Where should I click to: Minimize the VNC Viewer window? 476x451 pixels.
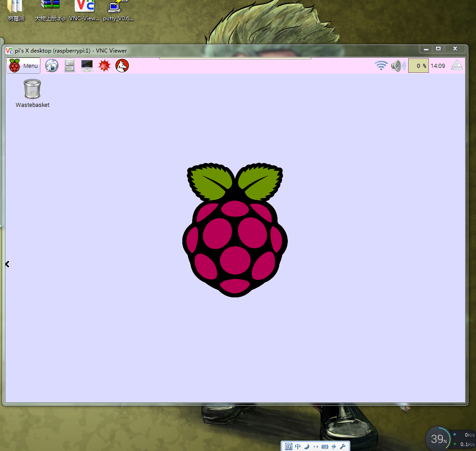[426, 49]
